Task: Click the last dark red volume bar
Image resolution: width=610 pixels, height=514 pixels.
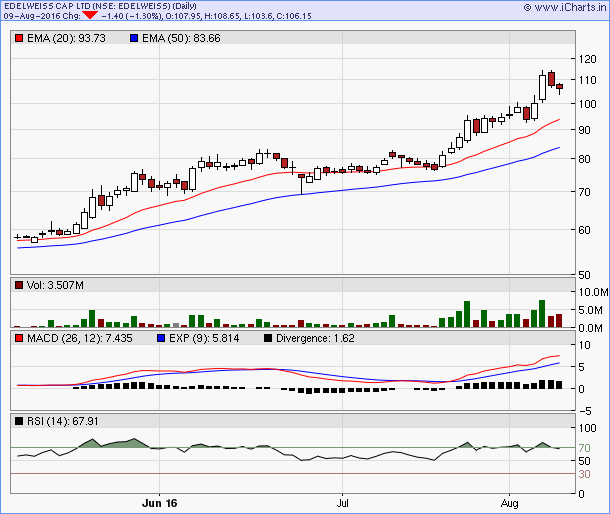Action: [x=559, y=320]
